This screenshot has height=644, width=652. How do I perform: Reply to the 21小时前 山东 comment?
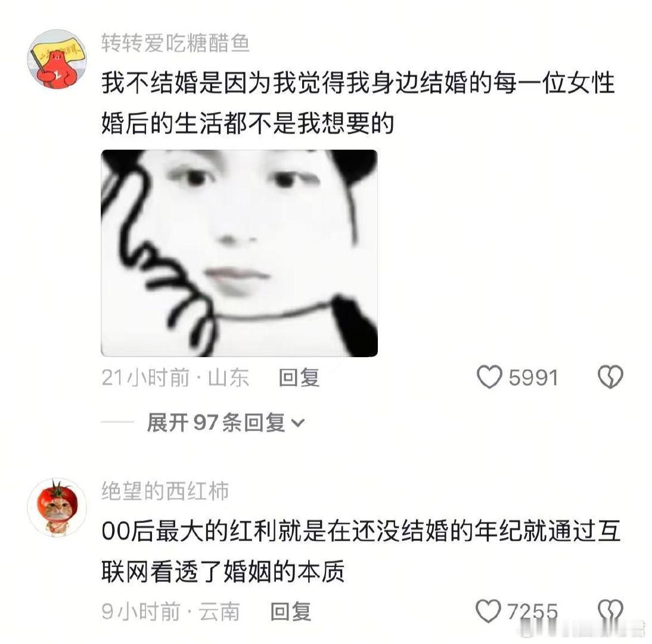tap(299, 377)
